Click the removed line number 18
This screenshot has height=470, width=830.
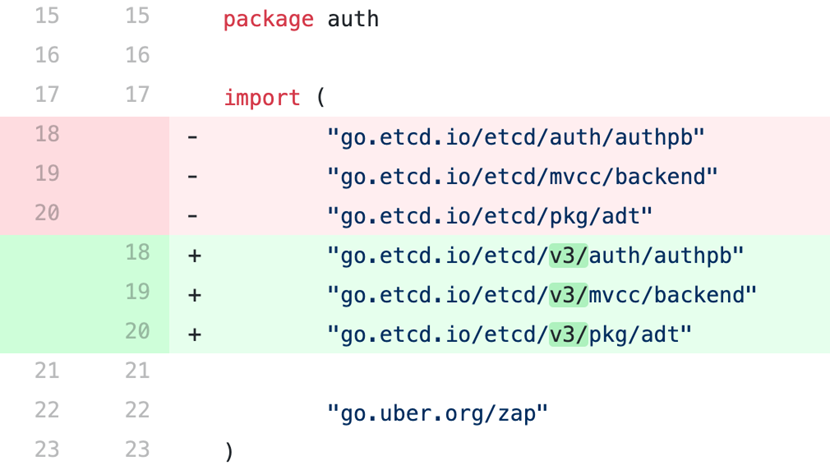point(47,134)
